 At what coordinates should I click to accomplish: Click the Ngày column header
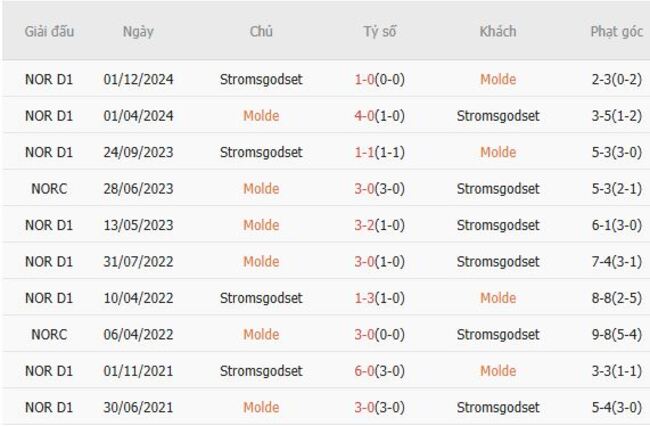(x=138, y=31)
